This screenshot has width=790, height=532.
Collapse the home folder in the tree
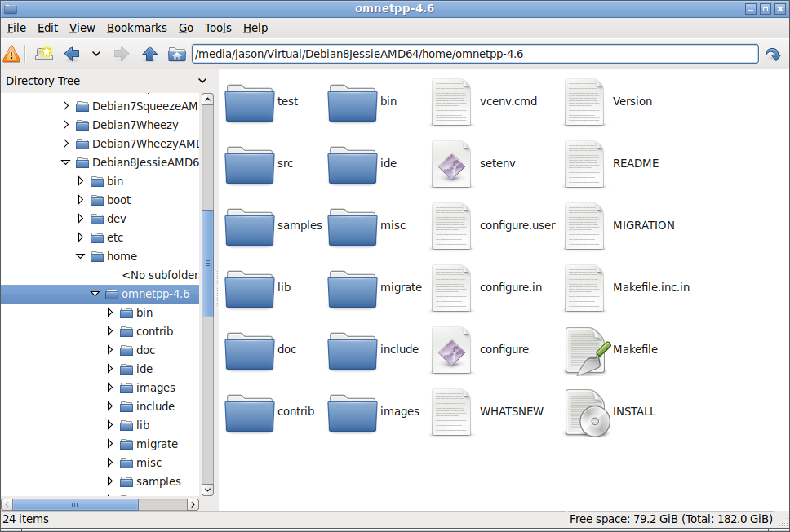point(80,256)
